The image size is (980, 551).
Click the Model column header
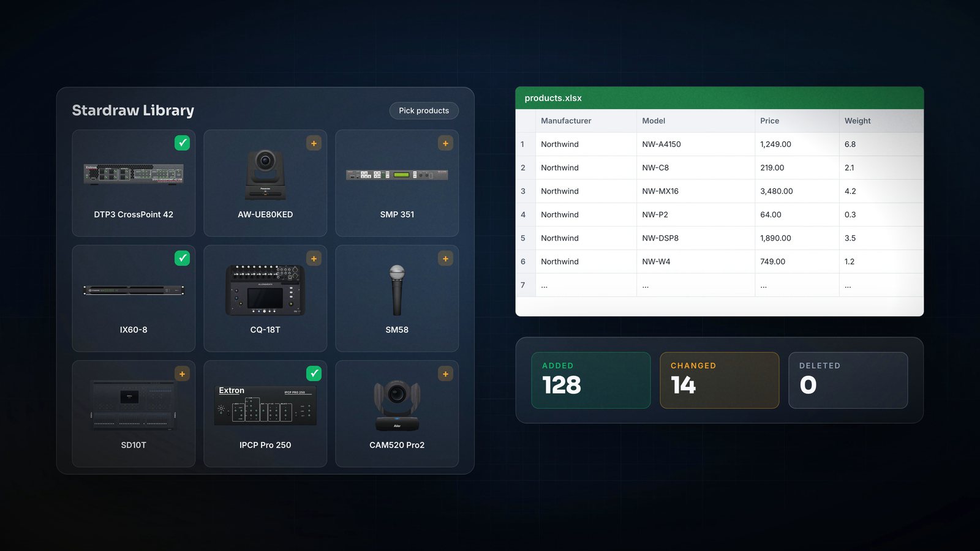tap(696, 121)
